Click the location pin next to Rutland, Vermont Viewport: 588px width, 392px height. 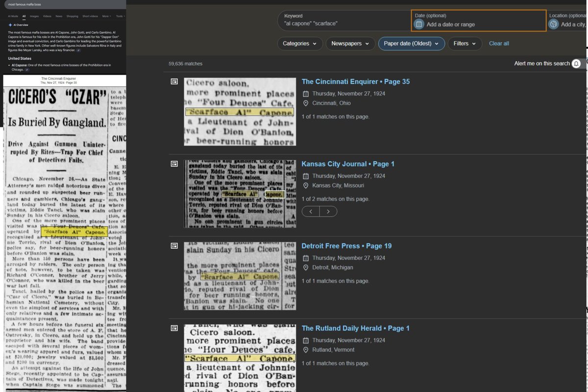(306, 350)
